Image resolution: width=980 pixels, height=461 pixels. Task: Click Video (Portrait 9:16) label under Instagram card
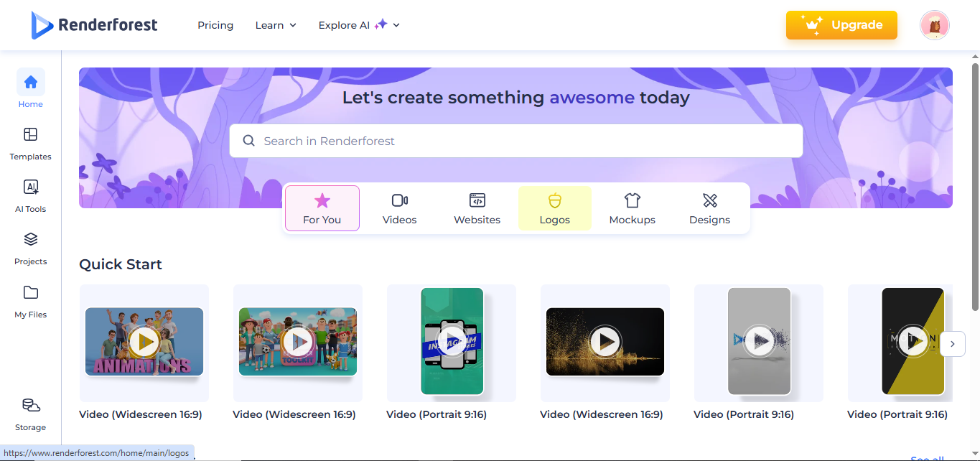tap(437, 414)
